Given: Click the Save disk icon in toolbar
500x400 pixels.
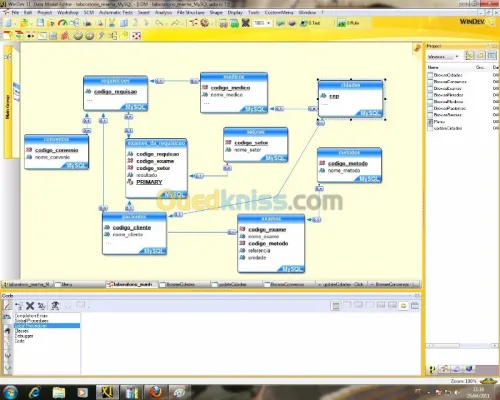Looking at the screenshot, I should 40,23.
